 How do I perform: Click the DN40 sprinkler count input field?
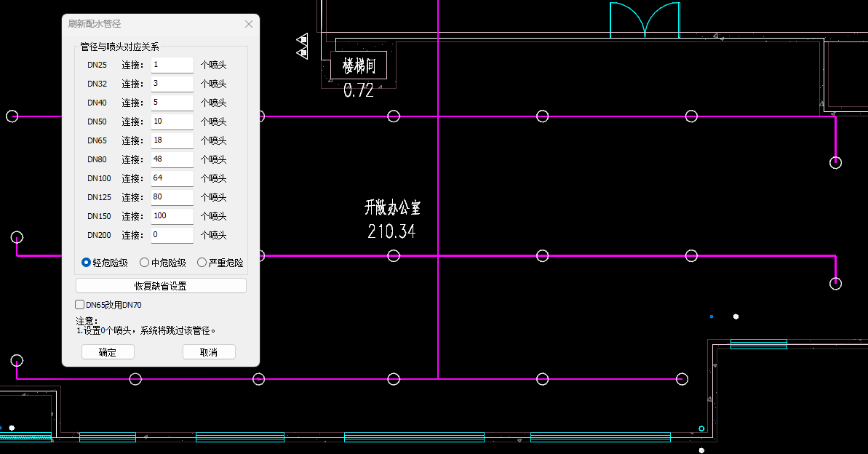coord(172,103)
